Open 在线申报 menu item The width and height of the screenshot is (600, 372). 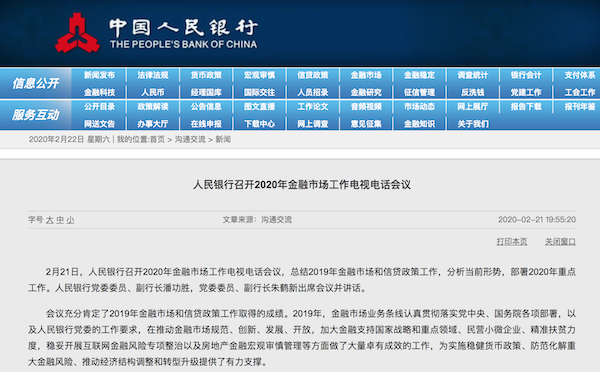[x=206, y=124]
